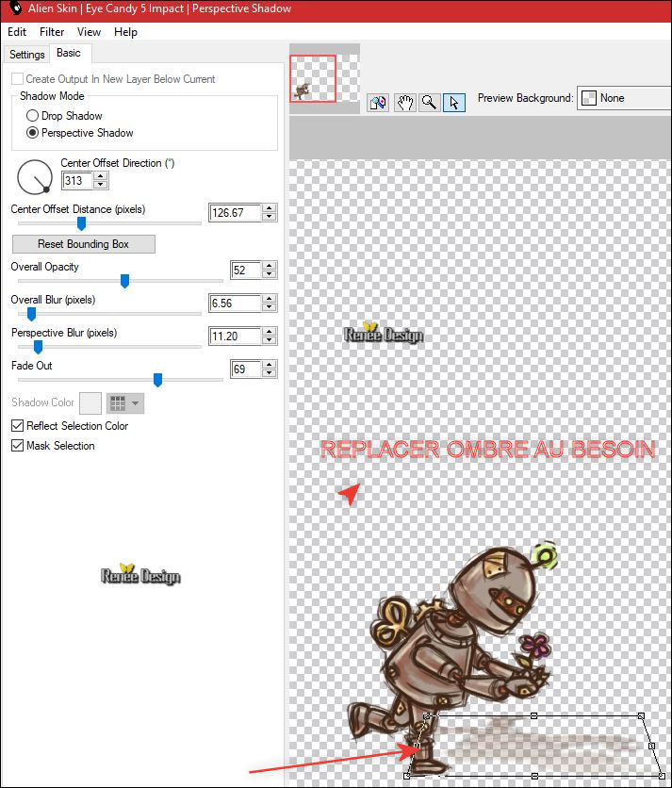This screenshot has width=672, height=788.
Task: Open the Preview Background dropdown
Action: pos(624,98)
